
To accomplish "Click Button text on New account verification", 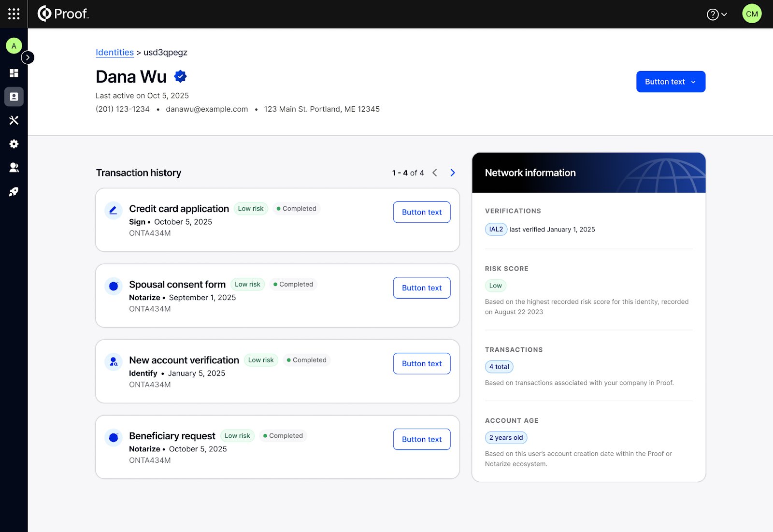I will pos(422,364).
